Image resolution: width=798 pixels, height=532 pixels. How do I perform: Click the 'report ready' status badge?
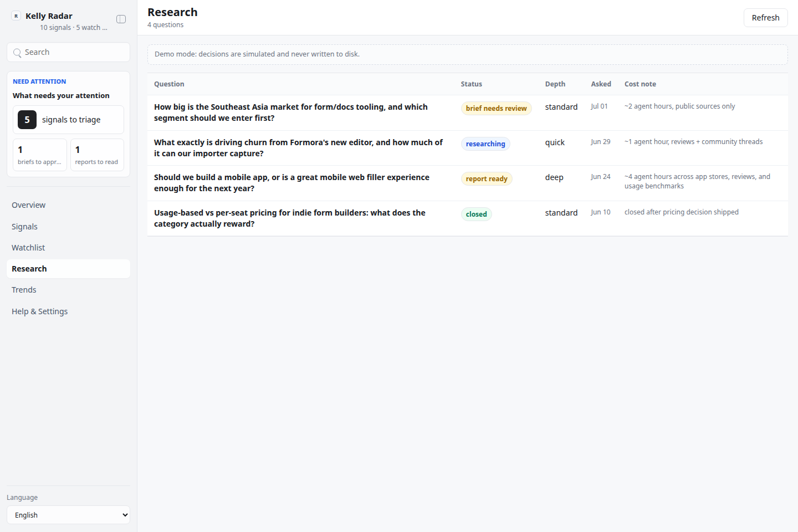pyautogui.click(x=487, y=178)
